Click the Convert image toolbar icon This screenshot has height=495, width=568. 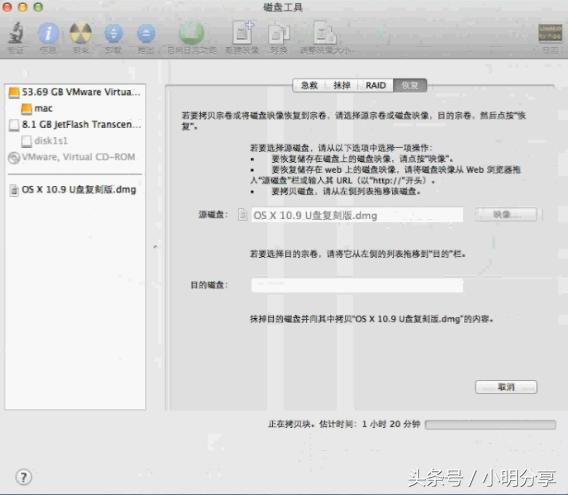click(x=279, y=34)
